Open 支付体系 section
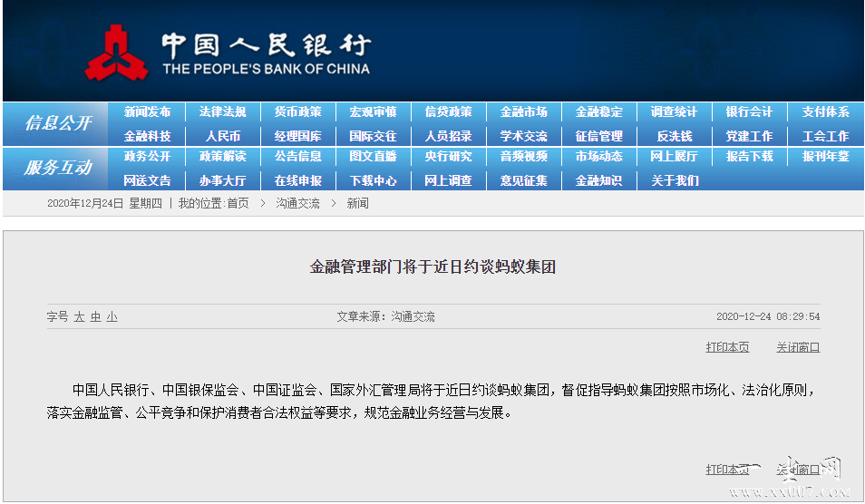The image size is (865, 504). pos(825,111)
